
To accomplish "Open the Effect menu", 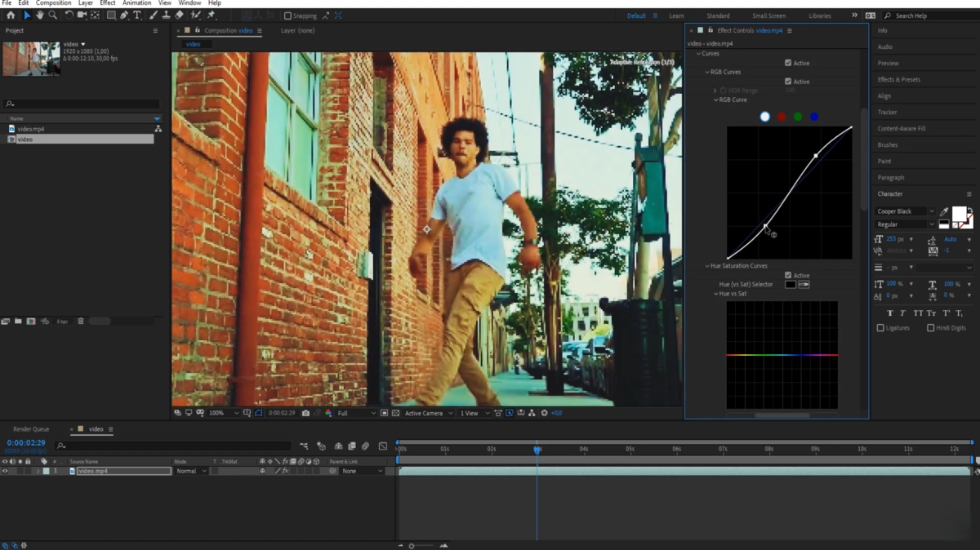I will (x=108, y=3).
